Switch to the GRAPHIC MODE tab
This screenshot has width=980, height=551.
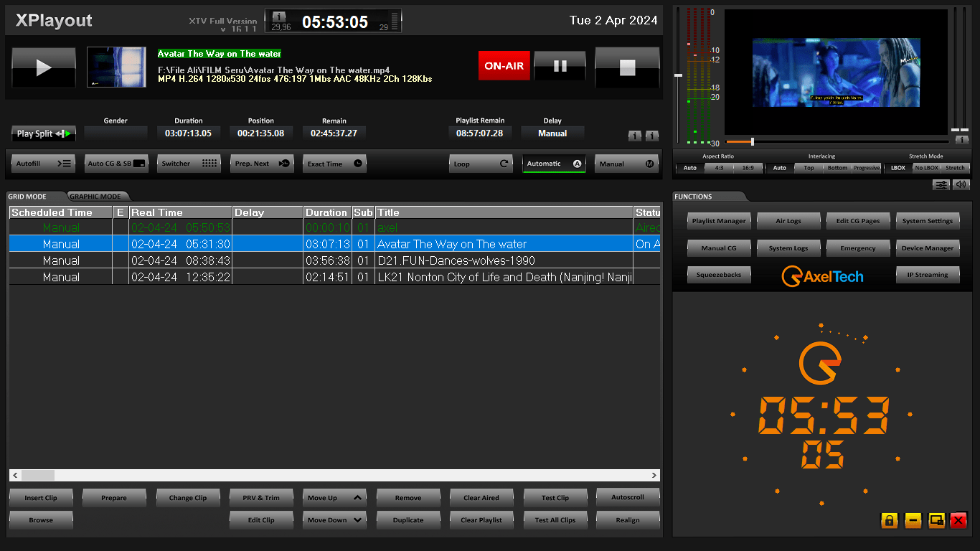(96, 197)
